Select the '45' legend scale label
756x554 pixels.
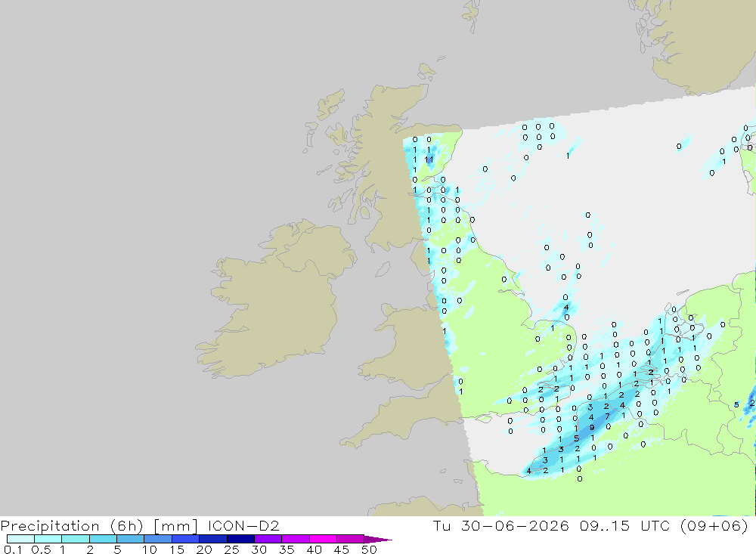[x=342, y=549]
